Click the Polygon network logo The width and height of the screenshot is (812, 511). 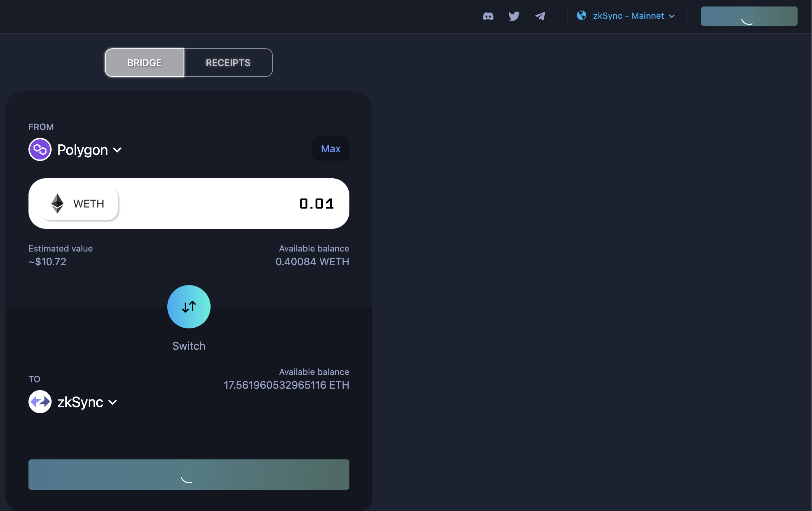click(40, 149)
